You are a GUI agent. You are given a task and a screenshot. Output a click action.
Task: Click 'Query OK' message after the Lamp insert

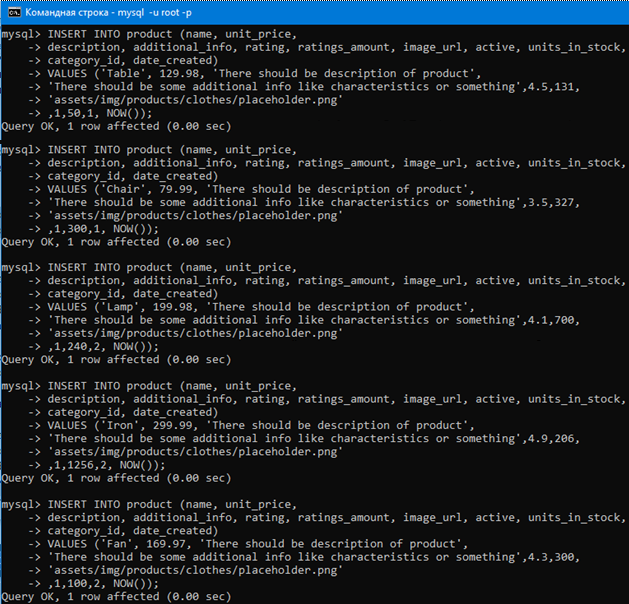point(116,359)
